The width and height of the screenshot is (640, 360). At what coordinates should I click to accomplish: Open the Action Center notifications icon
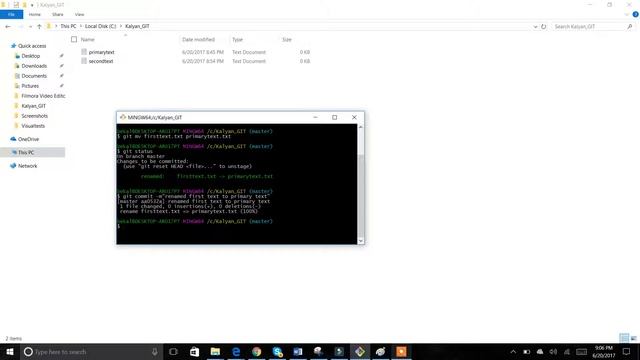coord(627,351)
